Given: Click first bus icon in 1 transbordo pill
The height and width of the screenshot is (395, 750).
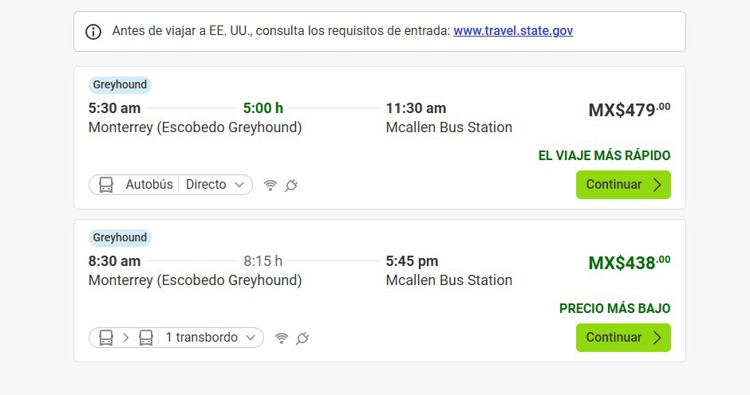Looking at the screenshot, I should (106, 338).
